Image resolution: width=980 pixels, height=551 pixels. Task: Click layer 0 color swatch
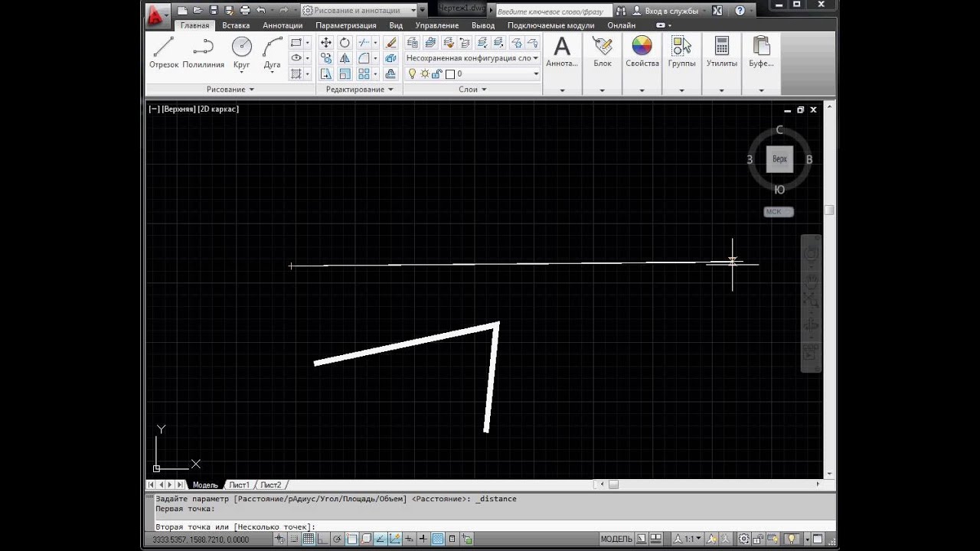[x=450, y=74]
